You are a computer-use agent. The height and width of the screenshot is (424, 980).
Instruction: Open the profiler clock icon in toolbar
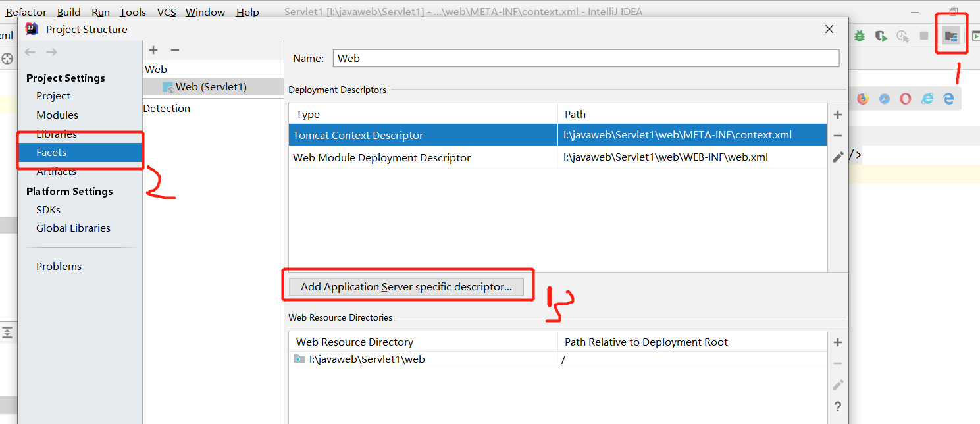tap(902, 35)
